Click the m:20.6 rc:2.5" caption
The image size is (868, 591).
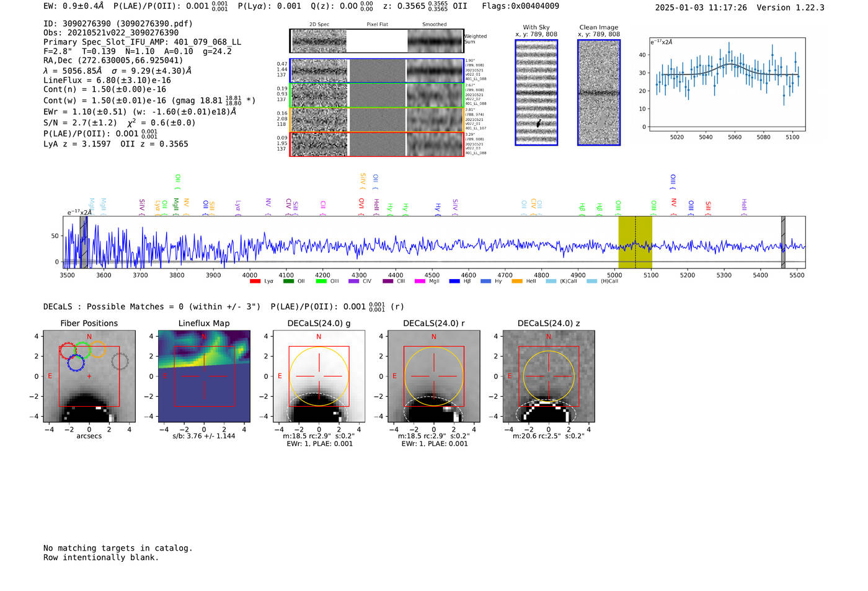(549, 436)
